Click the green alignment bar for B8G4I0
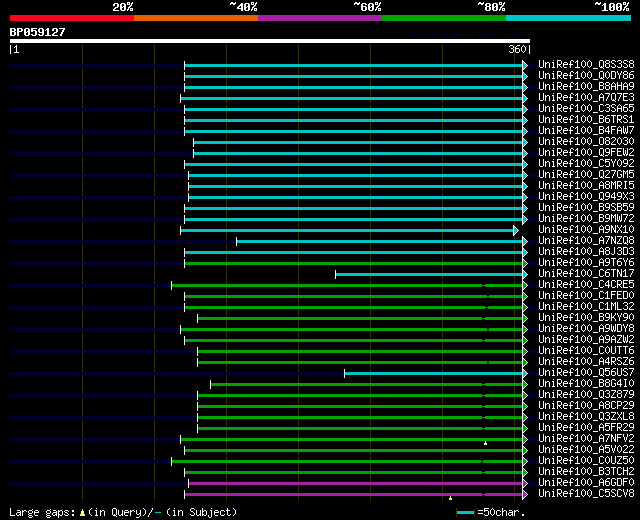Screen dimensions: 640x520 click(369, 384)
